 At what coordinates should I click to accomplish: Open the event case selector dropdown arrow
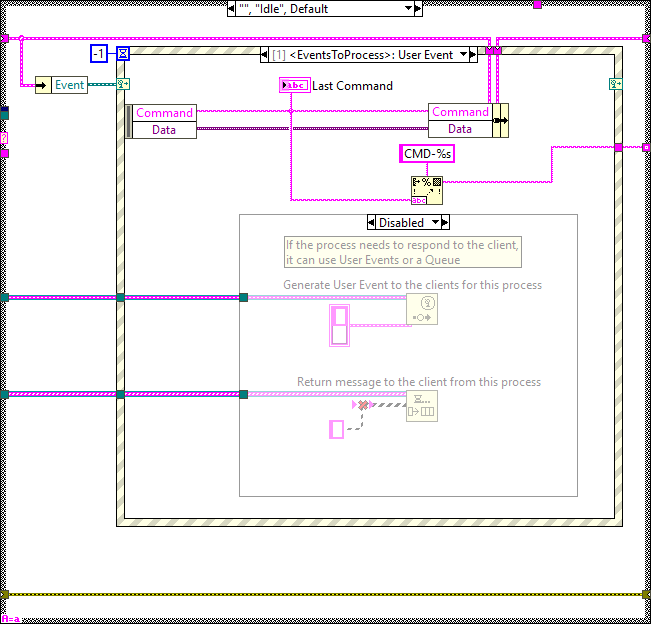coord(463,54)
